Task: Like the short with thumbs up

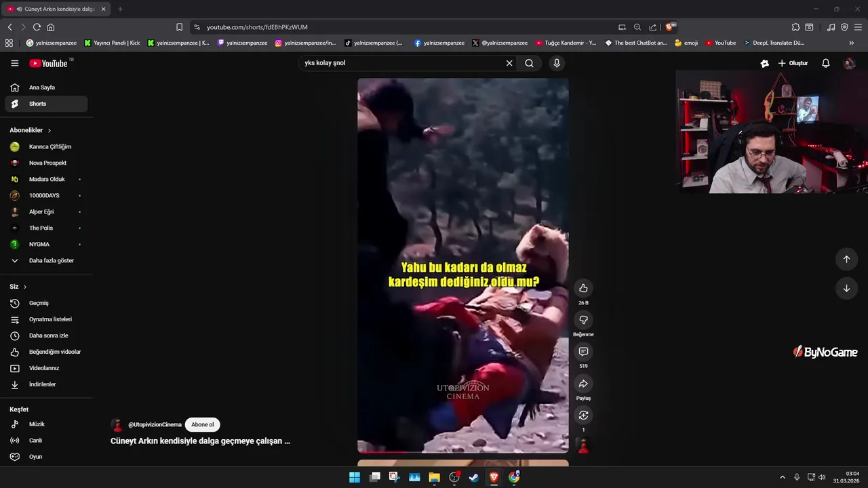Action: [x=583, y=288]
